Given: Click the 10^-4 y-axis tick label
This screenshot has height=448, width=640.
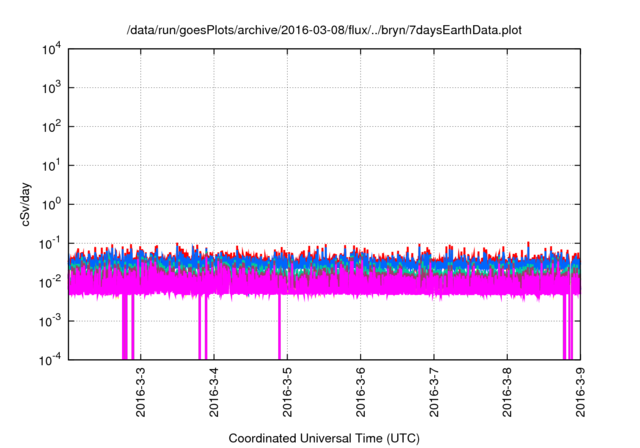Looking at the screenshot, I should pos(50,359).
